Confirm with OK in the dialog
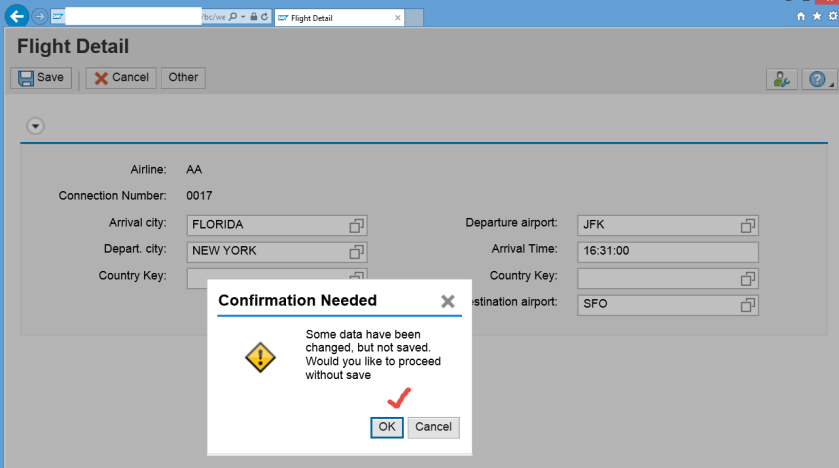 click(x=387, y=427)
